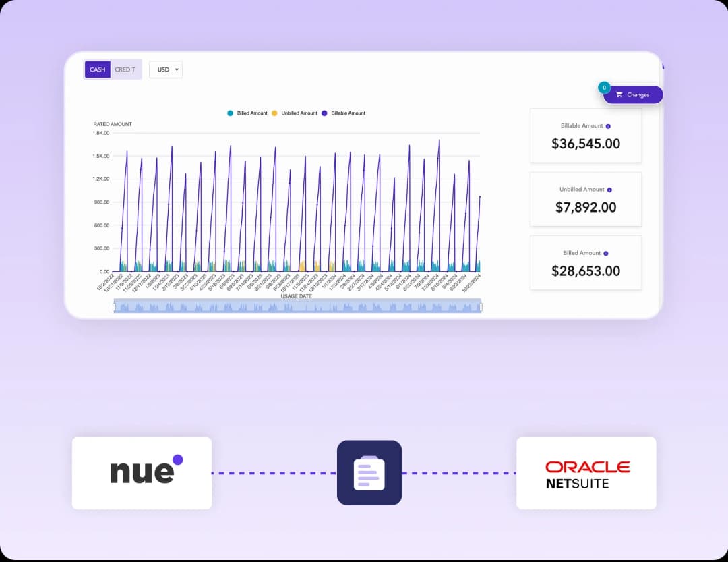Click the Unbilled Amount summary card
This screenshot has height=562, width=728.
coord(585,199)
